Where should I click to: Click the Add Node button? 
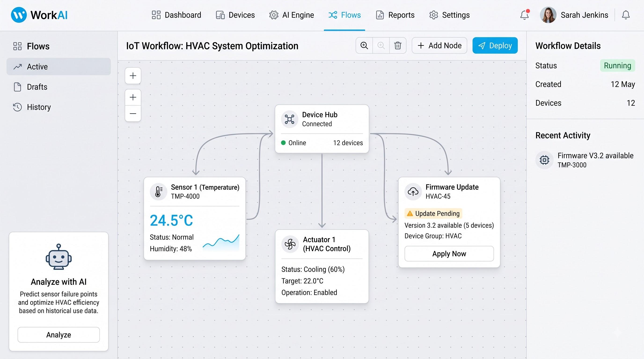439,45
